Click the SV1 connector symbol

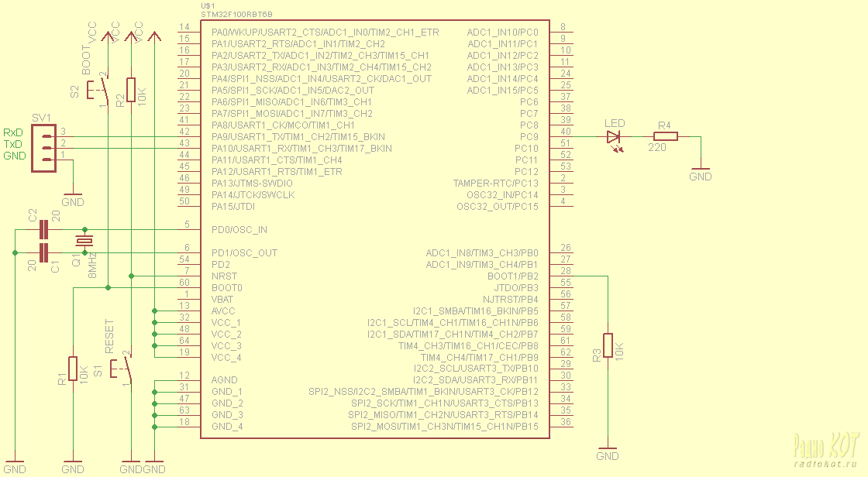(x=45, y=145)
